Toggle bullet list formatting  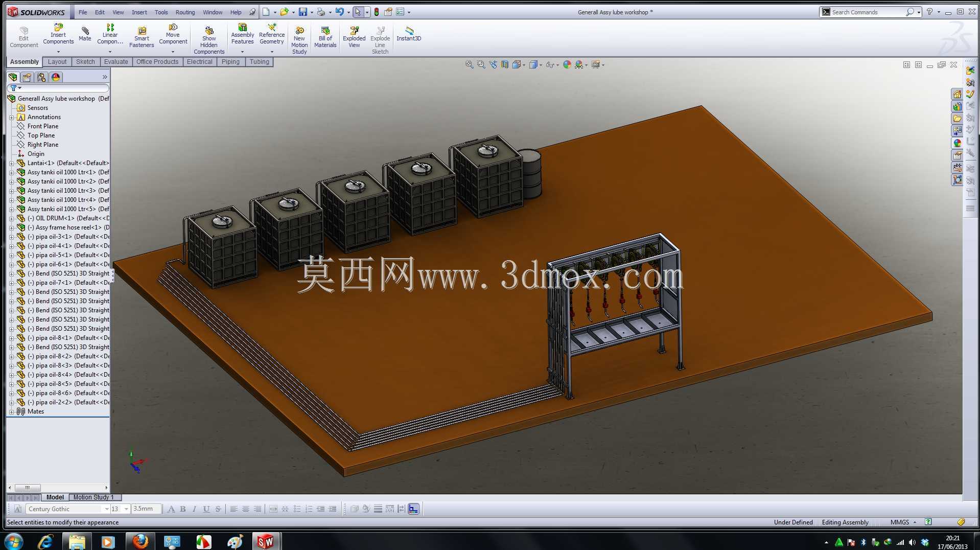click(297, 509)
